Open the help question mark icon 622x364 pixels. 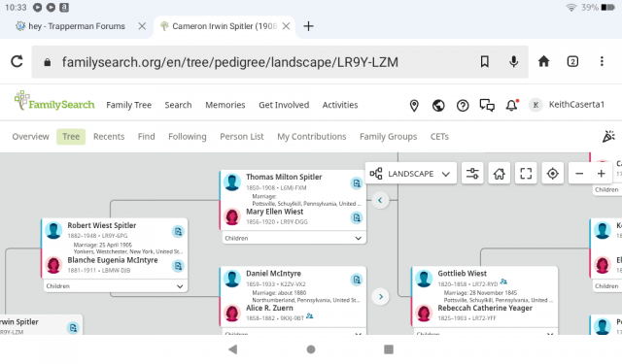tap(463, 106)
